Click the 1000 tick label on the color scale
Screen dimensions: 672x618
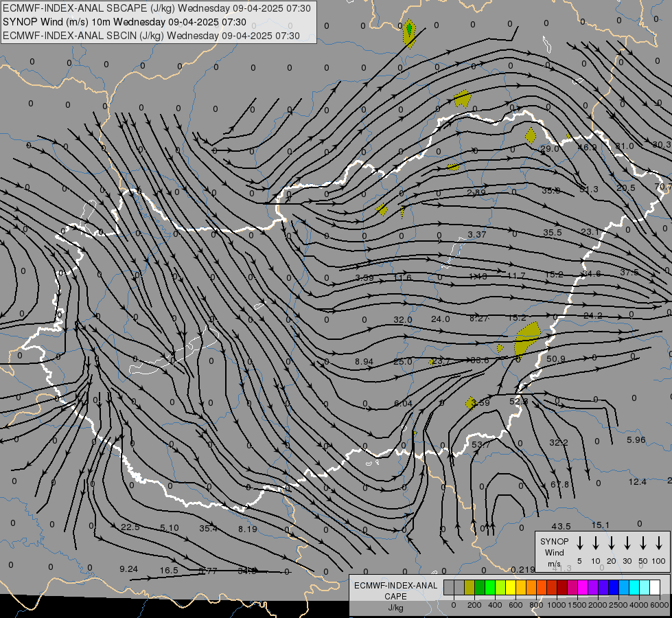click(x=556, y=605)
